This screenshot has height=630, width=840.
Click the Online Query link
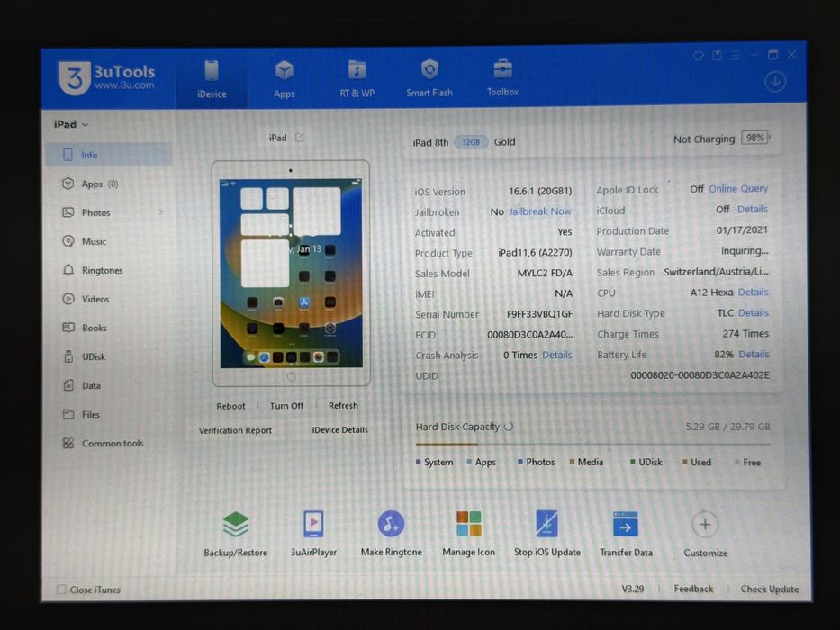738,189
